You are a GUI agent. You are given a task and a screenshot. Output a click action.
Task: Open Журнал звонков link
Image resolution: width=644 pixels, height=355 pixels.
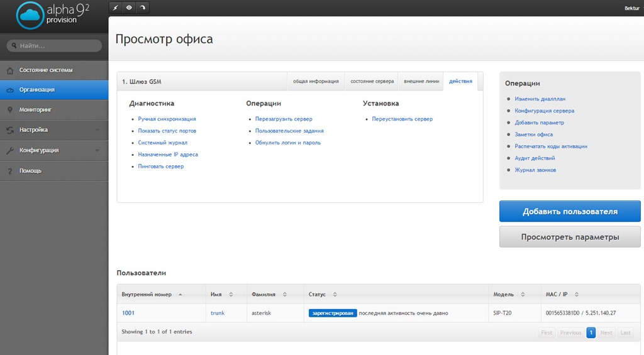[x=536, y=170]
